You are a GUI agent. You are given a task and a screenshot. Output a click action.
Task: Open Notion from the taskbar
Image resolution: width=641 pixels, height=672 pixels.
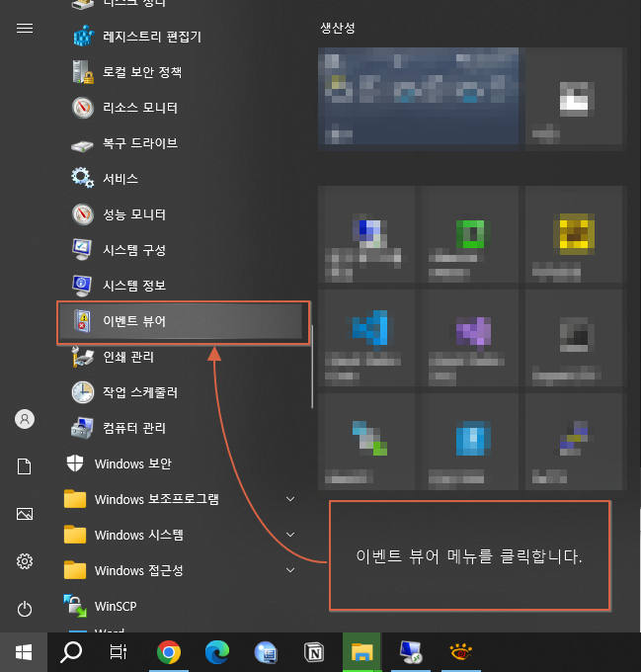314,652
